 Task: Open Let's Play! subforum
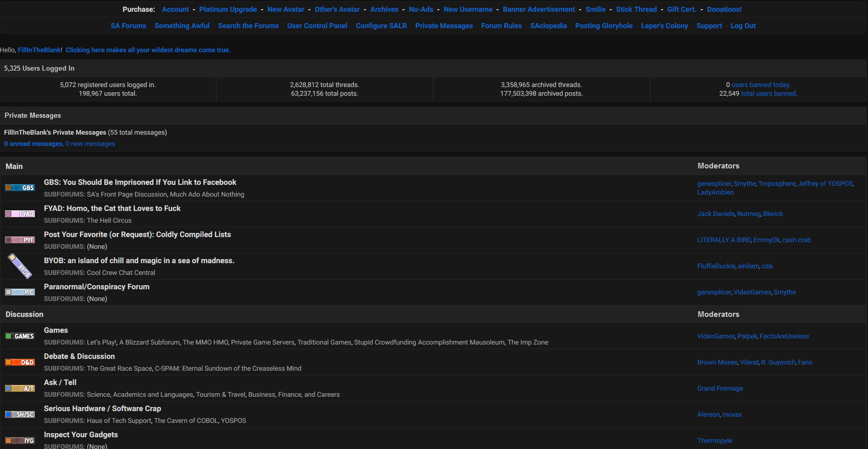coord(102,343)
